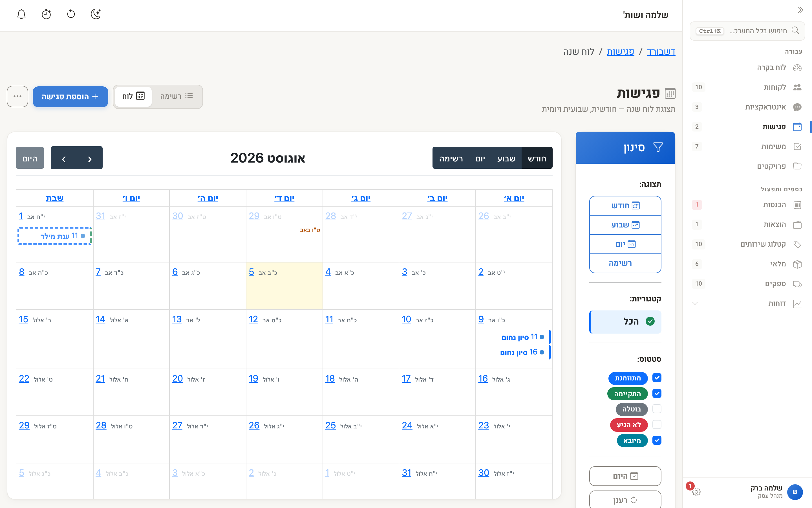Collapse the sidebar with double chevron icon
812x508 pixels.
[x=800, y=10]
